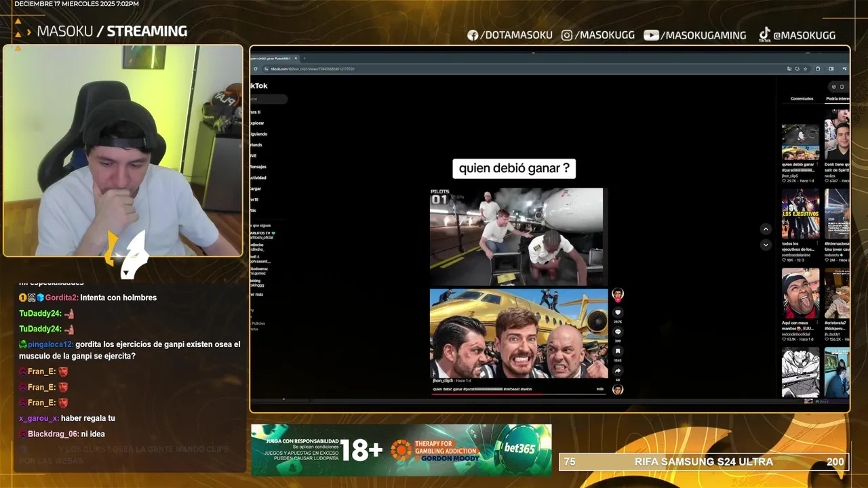Select Para ti in TikTok sidebar
The width and height of the screenshot is (868, 488).
pyautogui.click(x=255, y=112)
